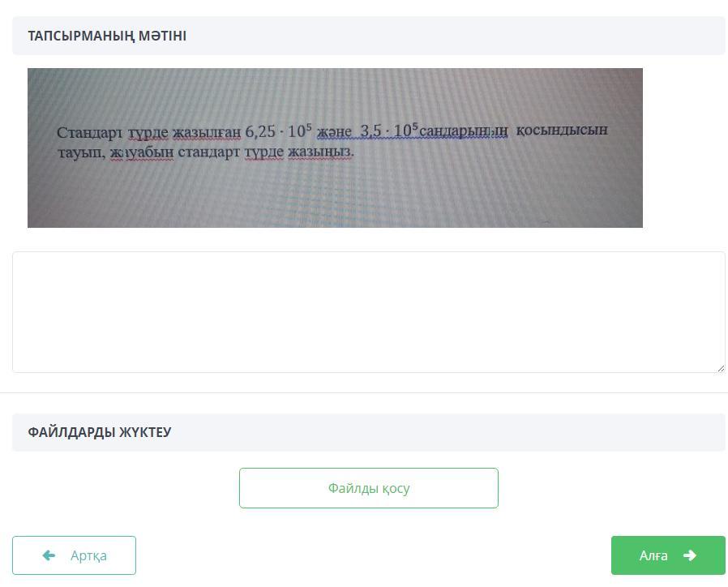
Task: Add a file via Файлды қосу button
Action: pyautogui.click(x=369, y=488)
